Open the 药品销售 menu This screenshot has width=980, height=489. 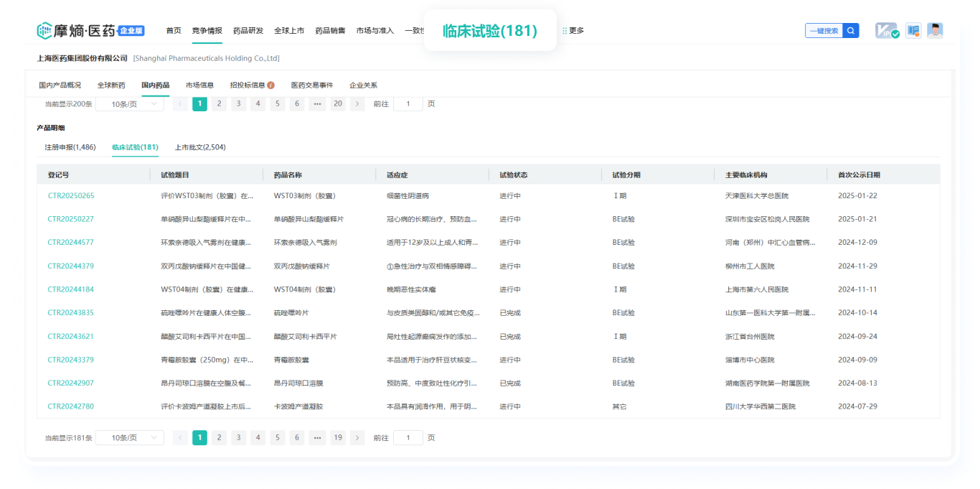[x=330, y=31]
